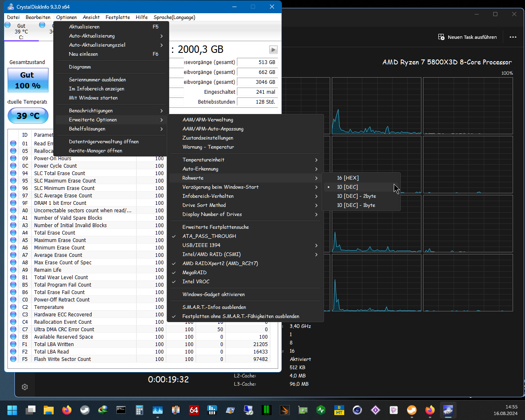Switch to CrystalDiskInfo taskbar icon
This screenshot has height=420, width=525.
tap(448, 410)
